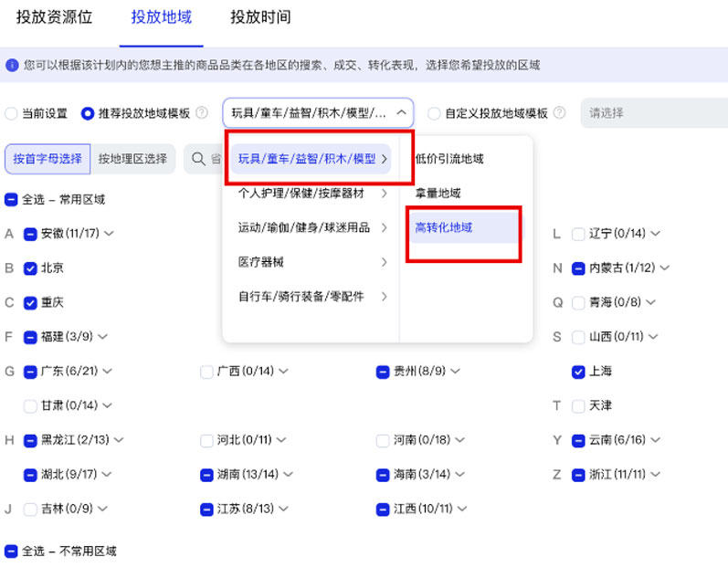The image size is (728, 567).
Task: Choose 高转化地域 option
Action: [444, 228]
